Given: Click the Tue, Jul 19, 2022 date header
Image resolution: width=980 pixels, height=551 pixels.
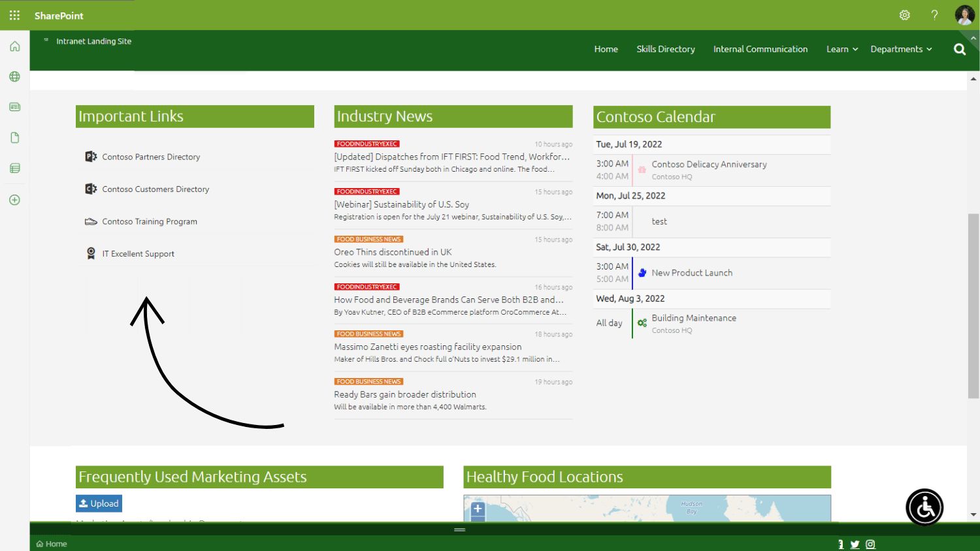Looking at the screenshot, I should tap(629, 144).
